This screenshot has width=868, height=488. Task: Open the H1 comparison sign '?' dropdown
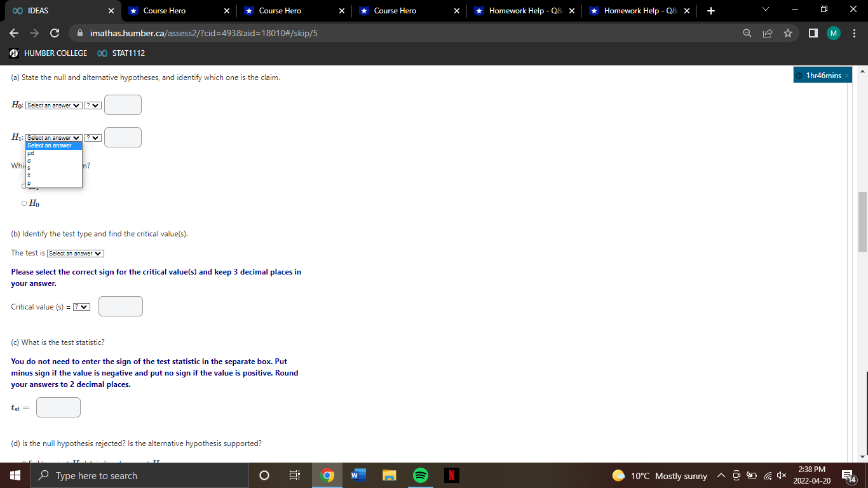[x=93, y=137]
